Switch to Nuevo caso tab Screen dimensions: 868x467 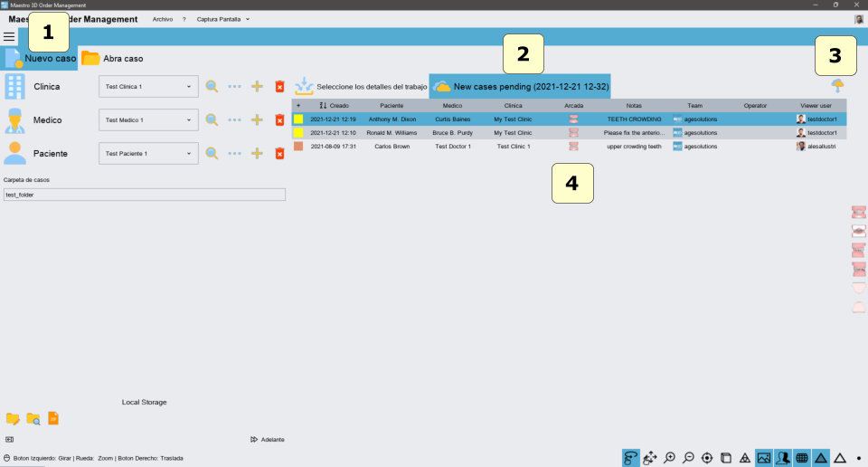coord(39,58)
